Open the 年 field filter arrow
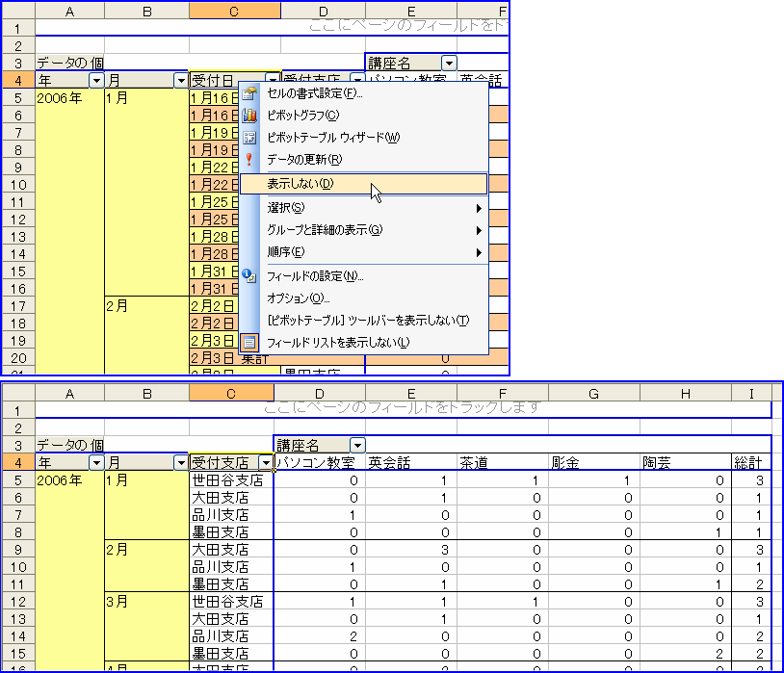Screen dimensions: 784x673 coord(95,82)
